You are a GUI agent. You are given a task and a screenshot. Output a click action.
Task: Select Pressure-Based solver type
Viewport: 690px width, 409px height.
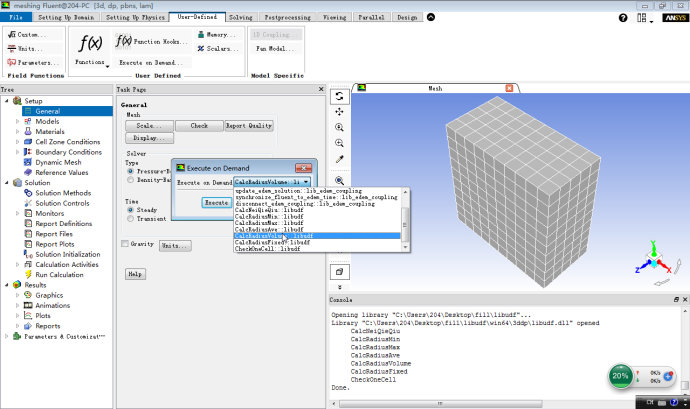pos(130,171)
